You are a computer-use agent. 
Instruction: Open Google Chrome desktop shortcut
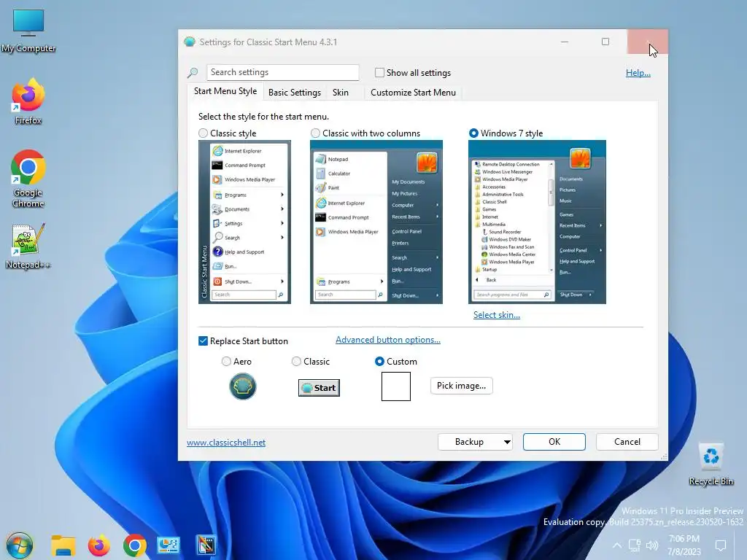click(28, 179)
